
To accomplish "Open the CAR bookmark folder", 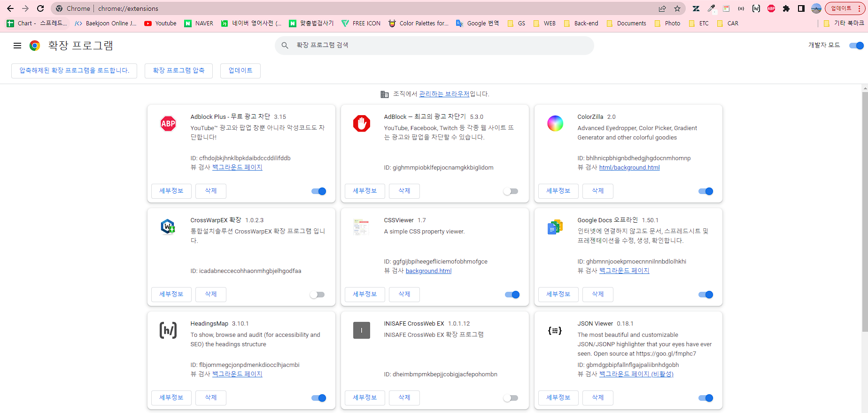I will [728, 23].
